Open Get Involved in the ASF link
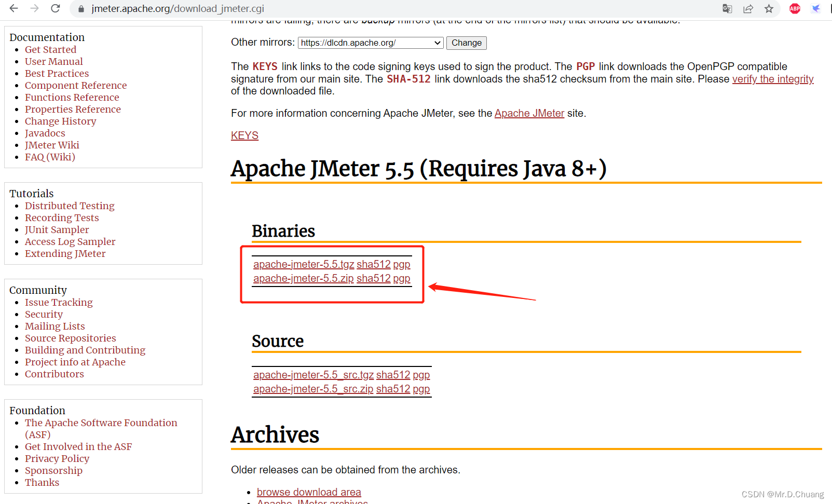The height and width of the screenshot is (504, 832). click(78, 446)
